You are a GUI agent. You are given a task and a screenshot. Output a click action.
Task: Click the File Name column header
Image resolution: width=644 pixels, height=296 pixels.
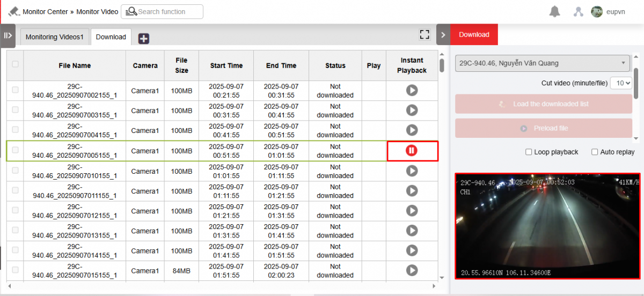pos(75,65)
